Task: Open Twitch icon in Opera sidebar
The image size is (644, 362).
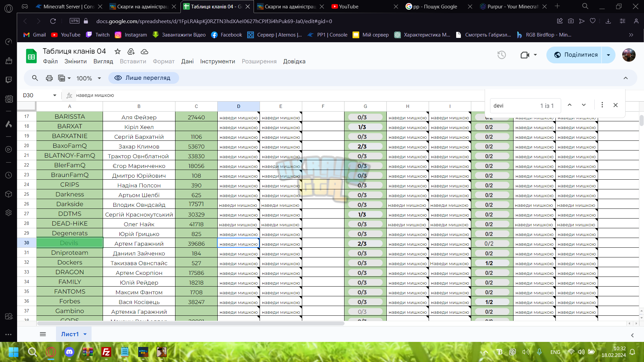Action: click(9, 80)
